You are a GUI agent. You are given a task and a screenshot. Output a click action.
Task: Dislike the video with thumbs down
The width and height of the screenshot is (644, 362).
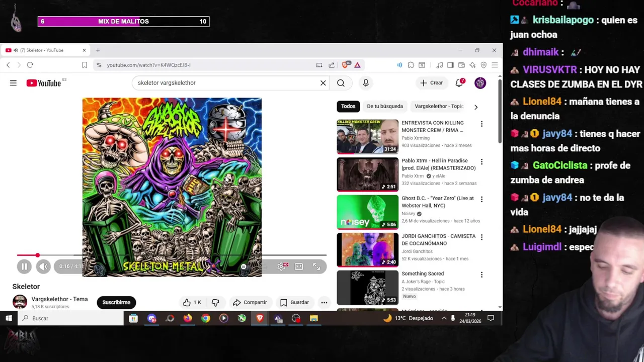(x=215, y=302)
